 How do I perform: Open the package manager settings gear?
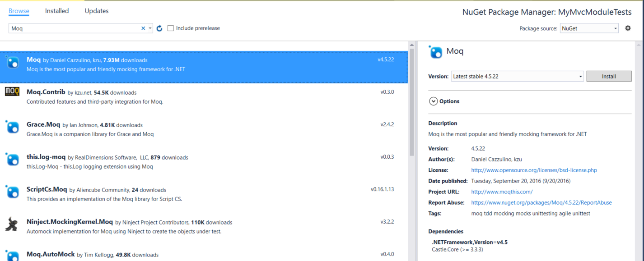click(628, 28)
